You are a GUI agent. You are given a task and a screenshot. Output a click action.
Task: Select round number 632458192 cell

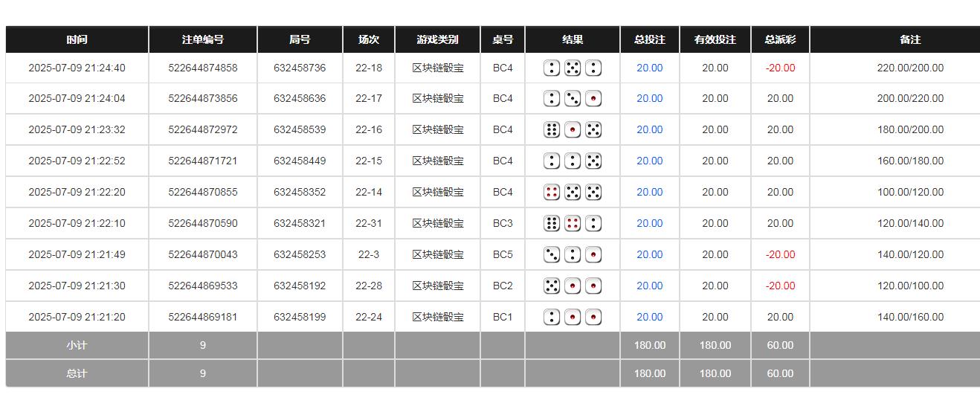300,286
